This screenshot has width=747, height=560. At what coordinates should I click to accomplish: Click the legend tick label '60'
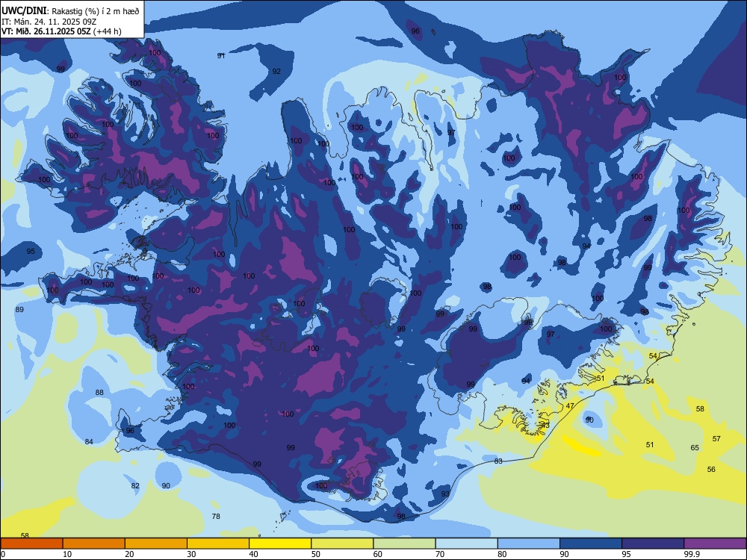tap(378, 554)
